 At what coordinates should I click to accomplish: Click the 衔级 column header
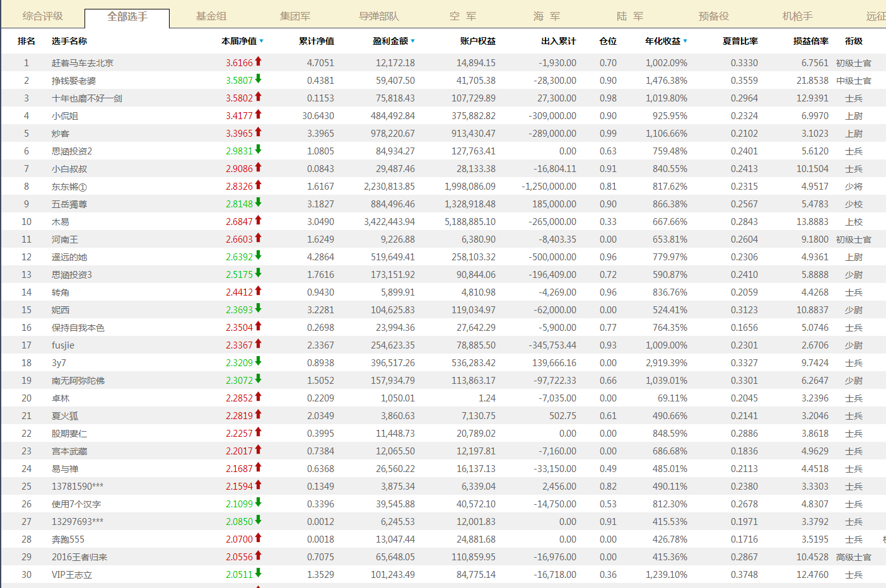click(x=854, y=41)
